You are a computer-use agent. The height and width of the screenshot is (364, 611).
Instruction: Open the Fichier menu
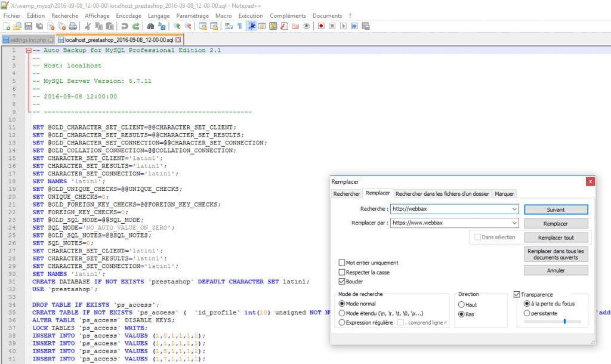click(x=12, y=16)
